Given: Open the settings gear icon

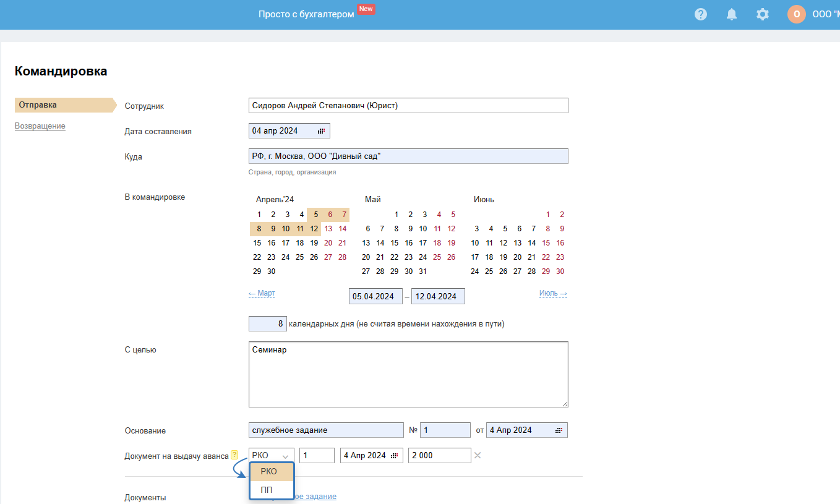Looking at the screenshot, I should (763, 14).
